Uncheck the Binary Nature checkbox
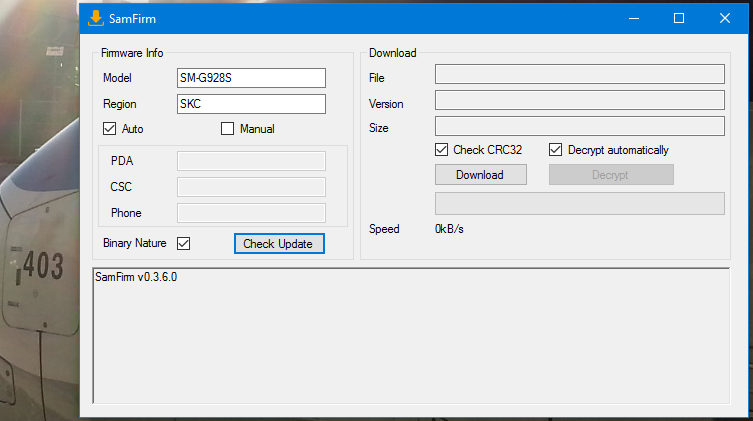 click(x=183, y=243)
